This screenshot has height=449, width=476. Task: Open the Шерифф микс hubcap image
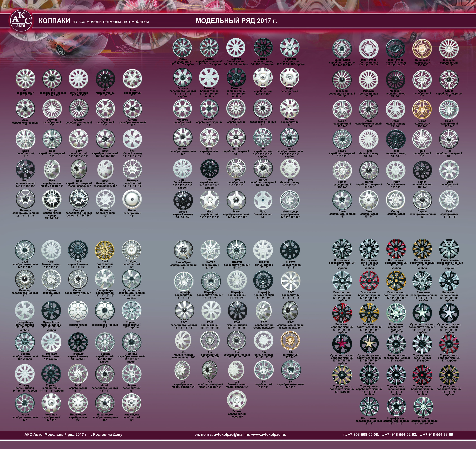[396, 407]
